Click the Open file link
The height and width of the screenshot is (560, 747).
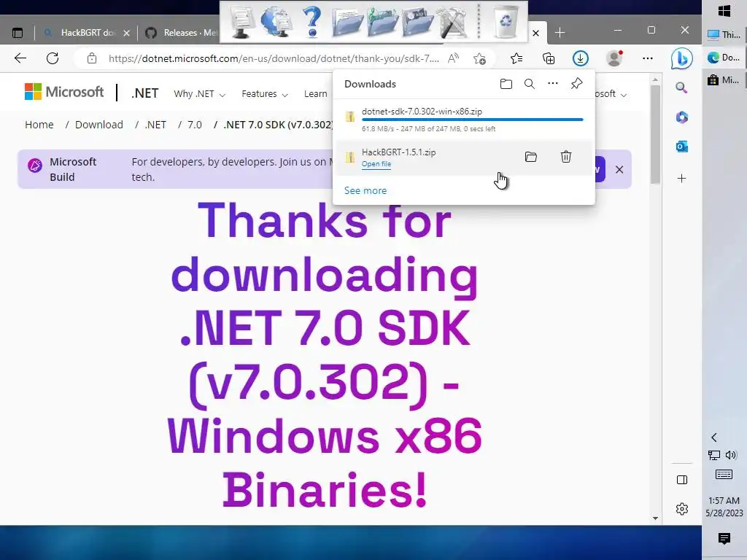click(376, 164)
